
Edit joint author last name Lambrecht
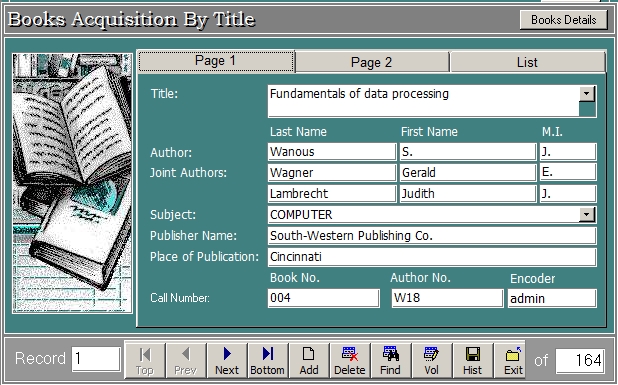[x=332, y=194]
